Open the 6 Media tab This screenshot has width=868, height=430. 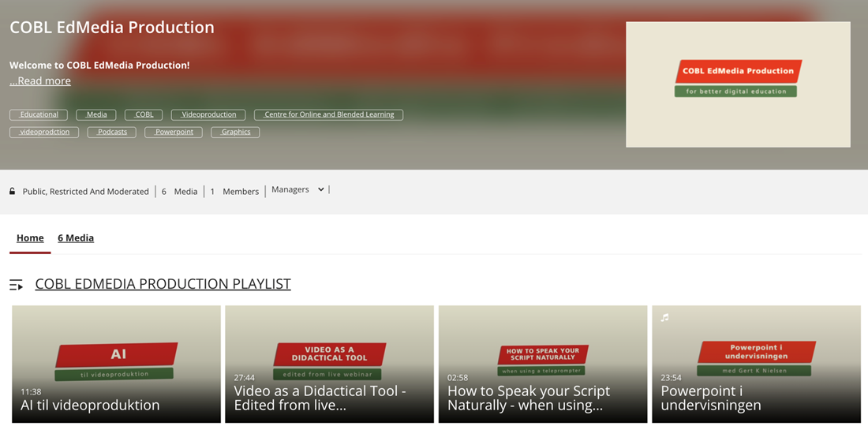[x=76, y=238]
